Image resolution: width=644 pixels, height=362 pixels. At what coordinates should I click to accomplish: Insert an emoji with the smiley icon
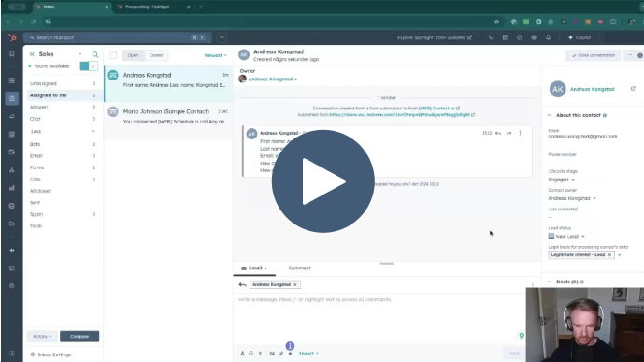tap(250, 354)
